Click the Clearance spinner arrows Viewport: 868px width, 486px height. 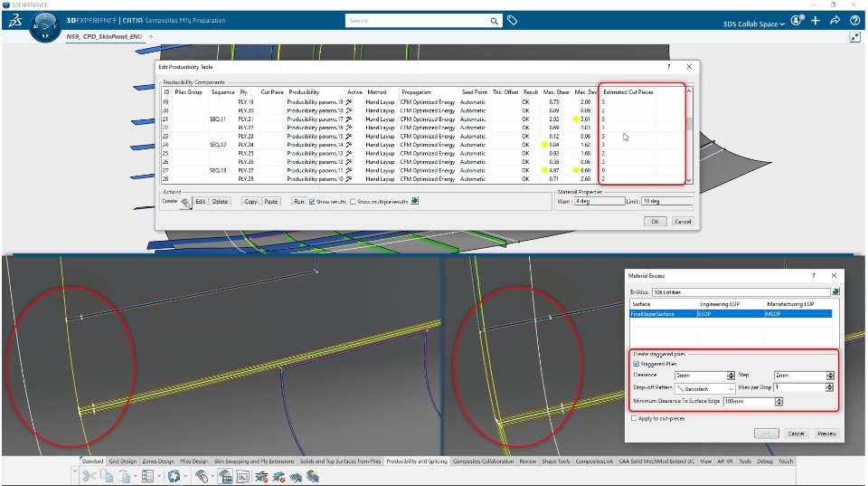click(731, 376)
